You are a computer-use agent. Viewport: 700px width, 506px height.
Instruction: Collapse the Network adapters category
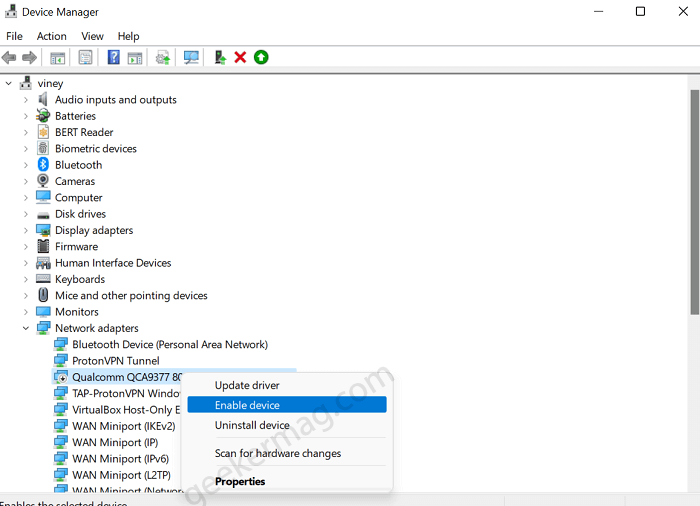(26, 328)
